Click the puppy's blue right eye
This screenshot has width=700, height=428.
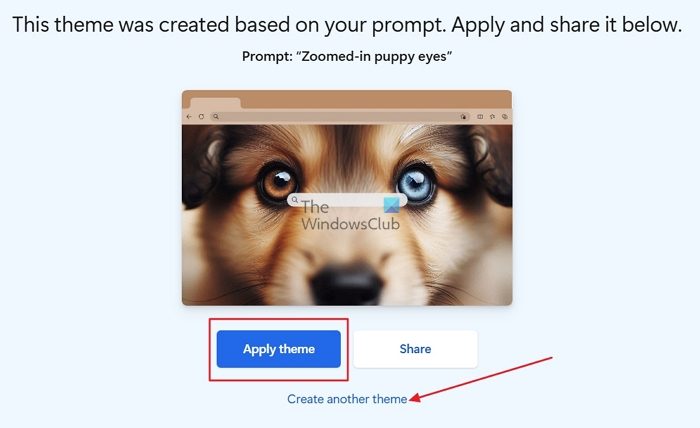(416, 183)
